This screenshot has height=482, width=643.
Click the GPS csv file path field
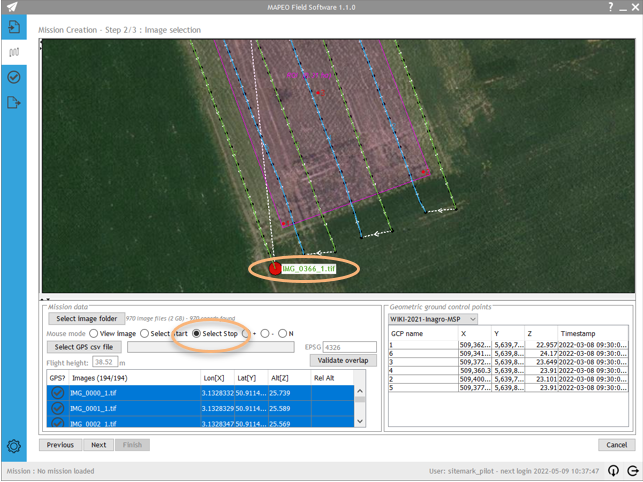[210, 347]
